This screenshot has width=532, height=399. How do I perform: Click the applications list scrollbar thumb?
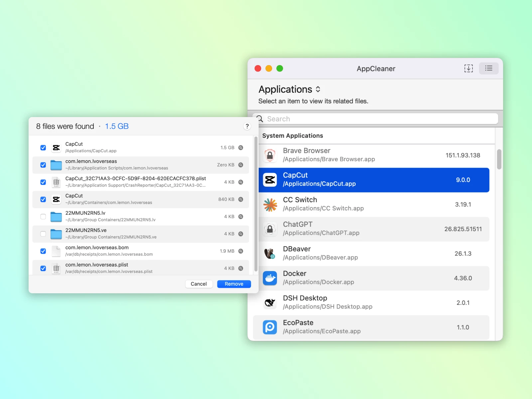499,159
